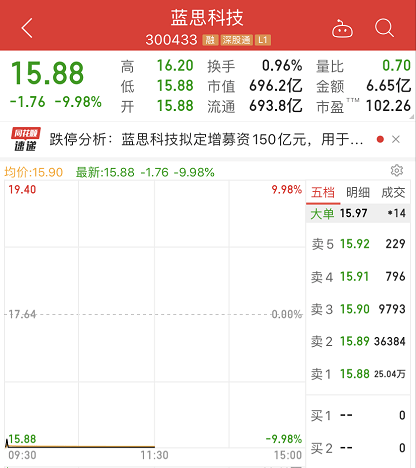The height and width of the screenshot is (468, 416).
Task: Open the 跌停分析 news headline
Action: click(206, 139)
